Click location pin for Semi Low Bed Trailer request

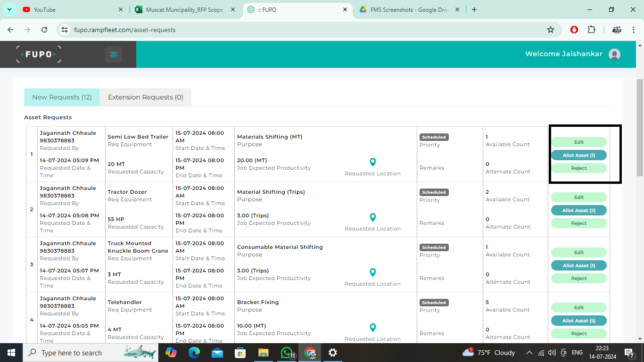(x=372, y=162)
